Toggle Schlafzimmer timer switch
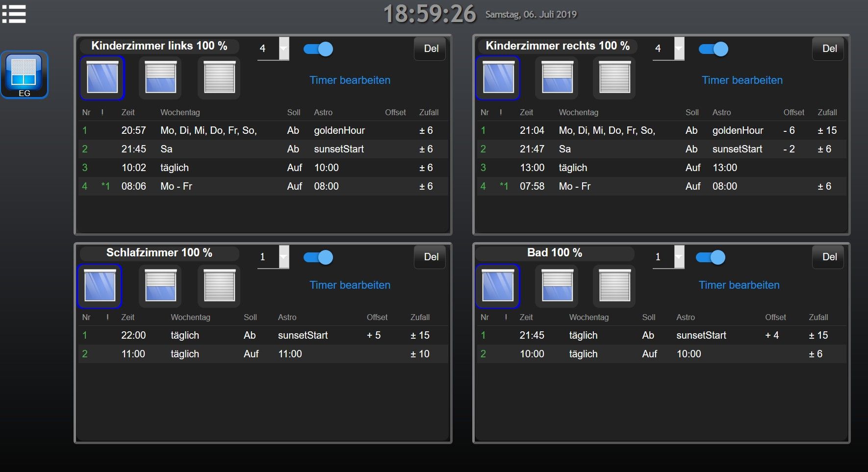Image resolution: width=868 pixels, height=472 pixels. tap(318, 257)
